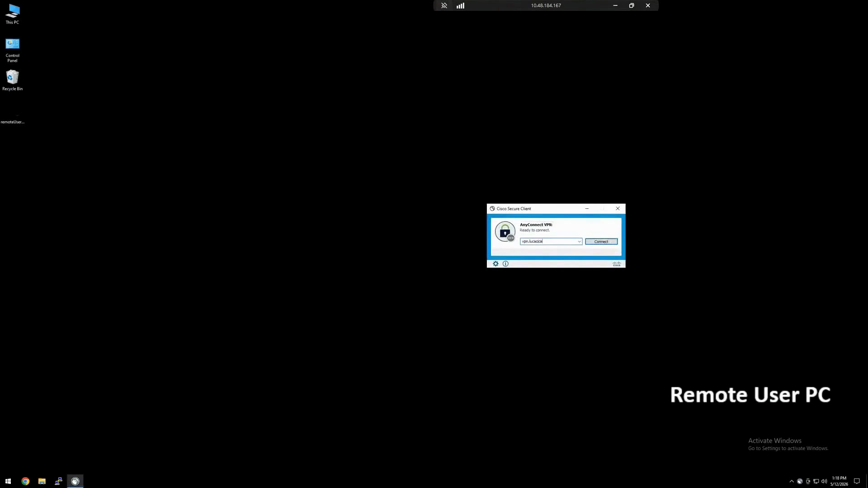Minimize the Cisco Secure Client window
Image resolution: width=868 pixels, height=488 pixels.
click(x=587, y=208)
